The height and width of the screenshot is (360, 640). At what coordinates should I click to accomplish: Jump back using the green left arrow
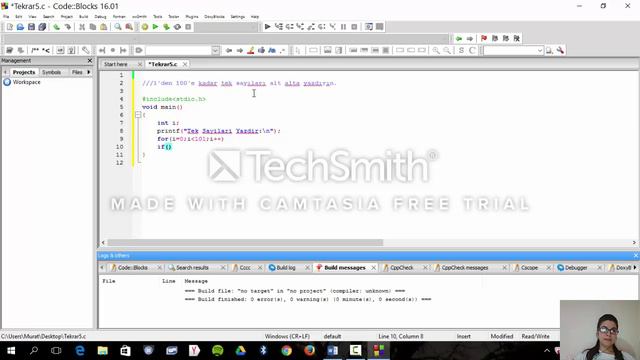tap(459, 38)
